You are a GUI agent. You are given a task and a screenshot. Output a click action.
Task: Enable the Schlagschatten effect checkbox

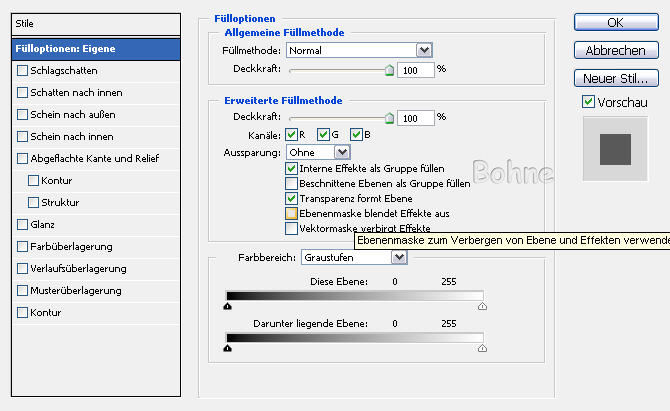click(23, 70)
